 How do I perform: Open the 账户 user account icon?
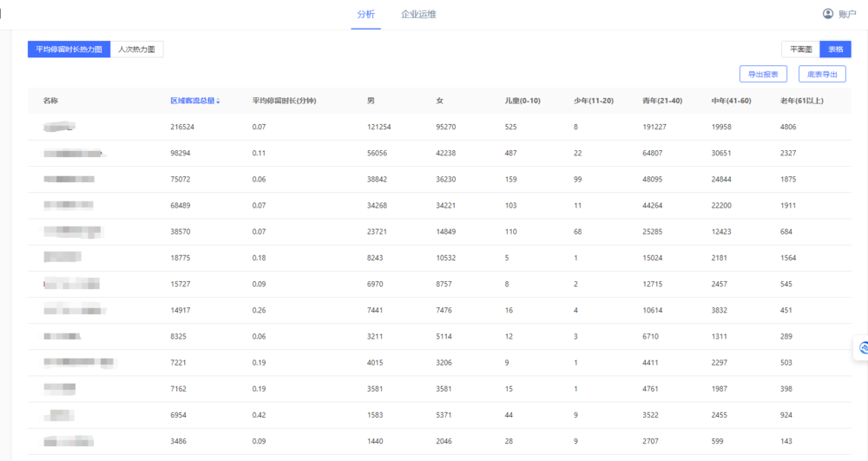827,14
